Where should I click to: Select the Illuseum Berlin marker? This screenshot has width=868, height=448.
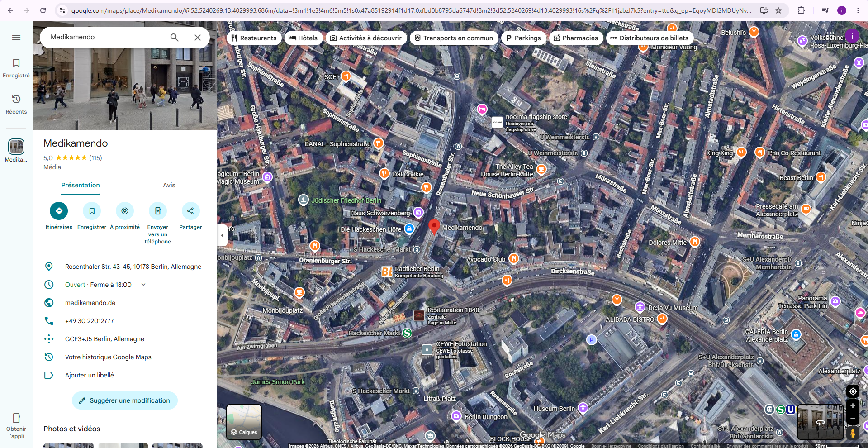click(x=583, y=408)
